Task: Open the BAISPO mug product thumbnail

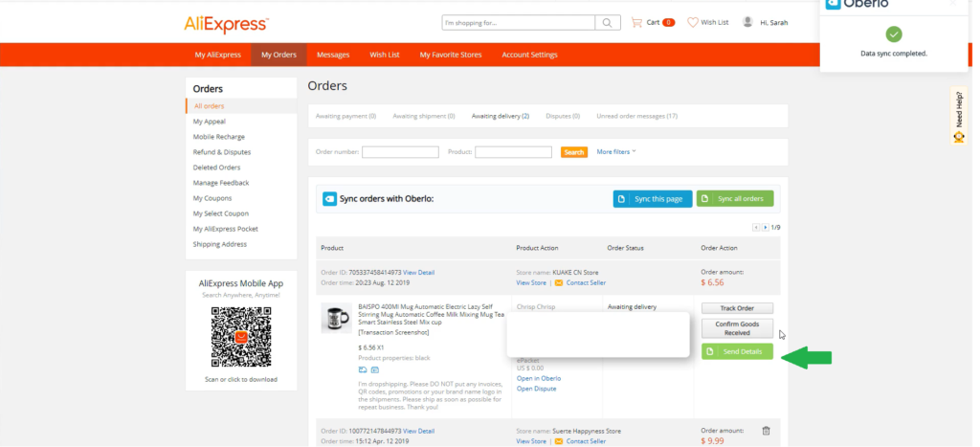Action: coord(336,318)
